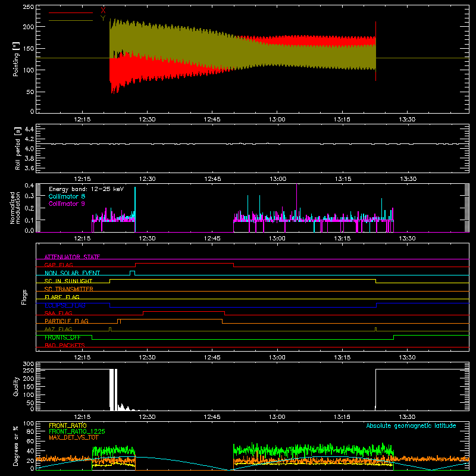
Task: Click the "Normalized modulation" axis title
Action: pyautogui.click(x=15, y=208)
